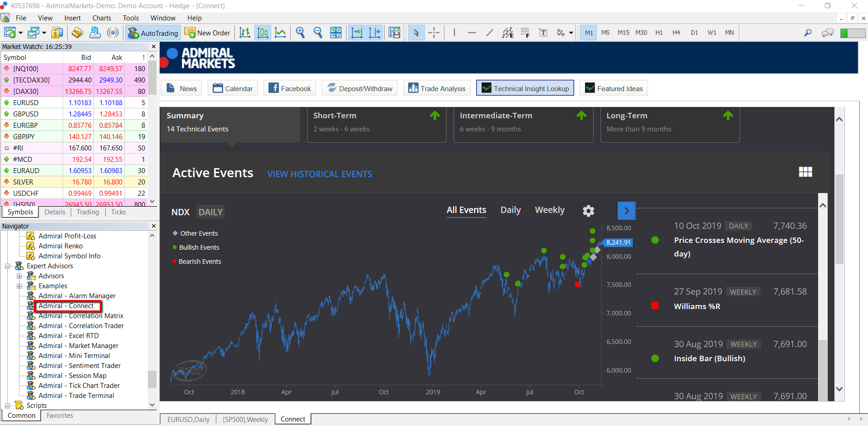Click the search magnifier icon in toolbar
The width and height of the screenshot is (868, 426).
point(808,33)
